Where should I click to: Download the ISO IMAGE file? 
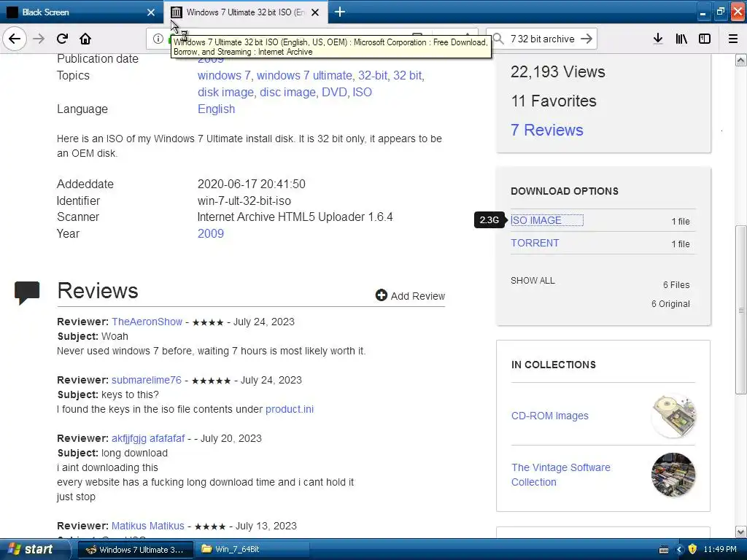(x=536, y=220)
